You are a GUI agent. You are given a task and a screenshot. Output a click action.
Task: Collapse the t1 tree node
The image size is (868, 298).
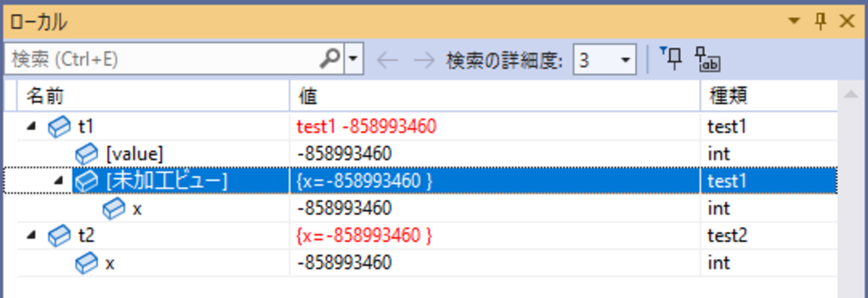(33, 126)
